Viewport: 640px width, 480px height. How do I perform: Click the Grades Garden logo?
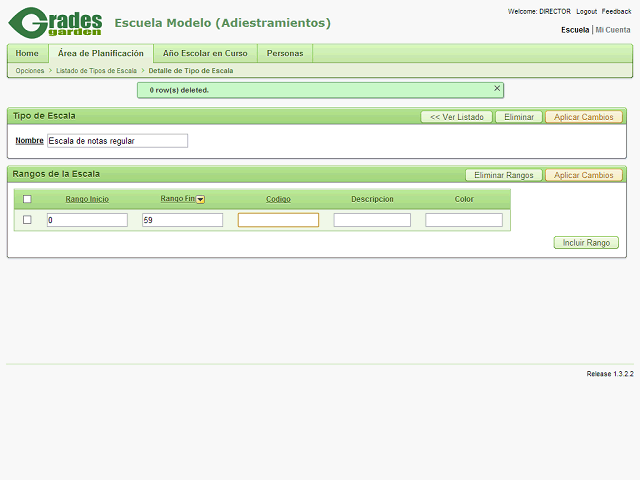(55, 23)
